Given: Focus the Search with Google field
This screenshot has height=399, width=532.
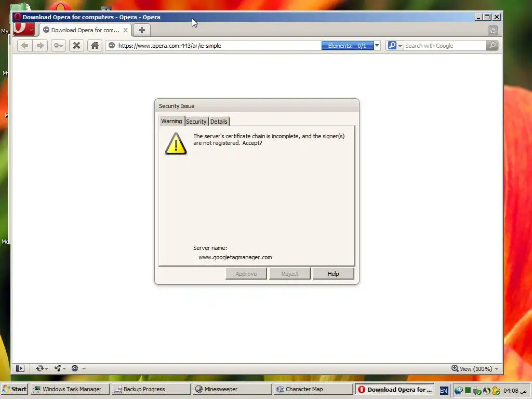Looking at the screenshot, I should (x=445, y=46).
